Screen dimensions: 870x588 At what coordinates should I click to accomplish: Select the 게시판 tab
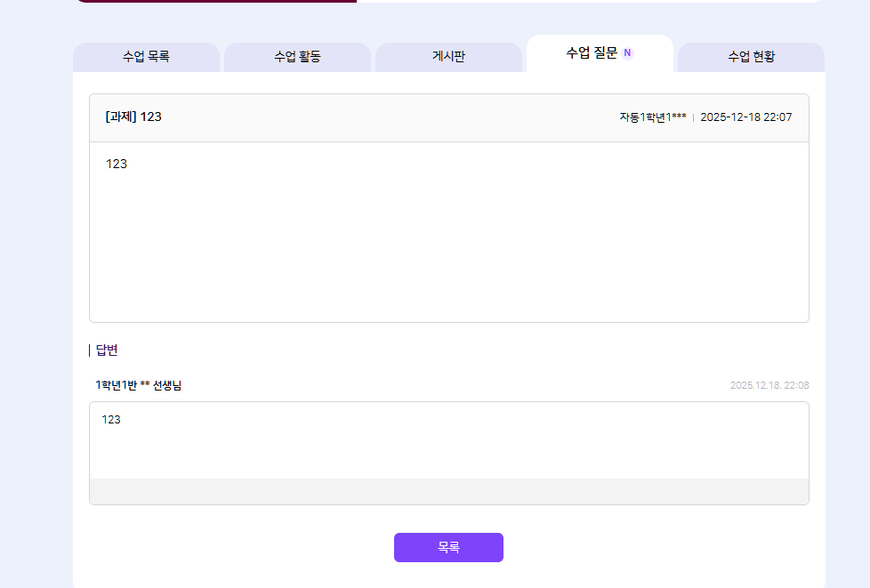[x=448, y=57]
